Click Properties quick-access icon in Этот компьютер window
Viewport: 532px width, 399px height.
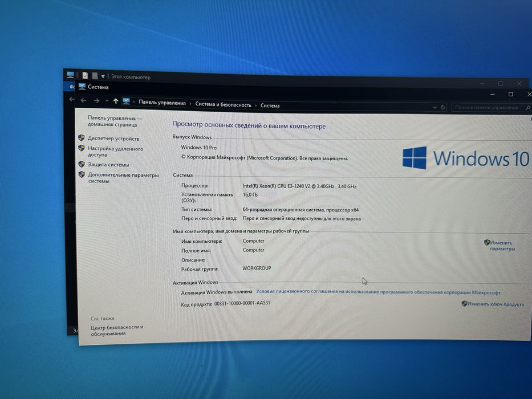85,76
